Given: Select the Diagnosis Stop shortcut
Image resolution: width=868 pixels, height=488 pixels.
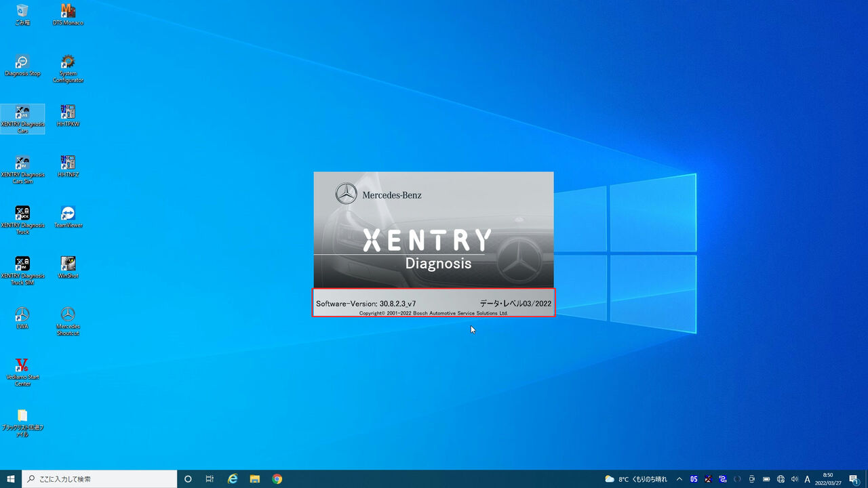Looking at the screenshot, I should coord(22,65).
